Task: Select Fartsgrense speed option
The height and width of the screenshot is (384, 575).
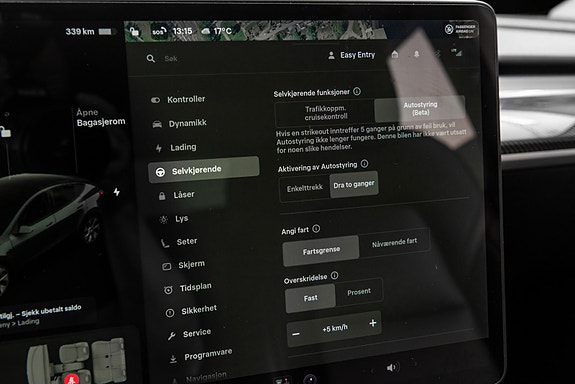Action: coord(321,251)
